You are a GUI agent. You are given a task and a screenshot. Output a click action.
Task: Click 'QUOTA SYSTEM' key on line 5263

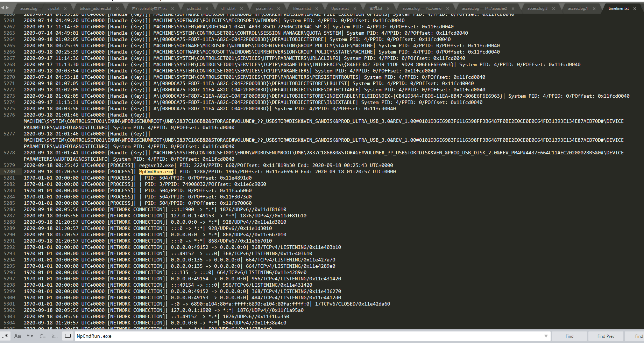324,33
